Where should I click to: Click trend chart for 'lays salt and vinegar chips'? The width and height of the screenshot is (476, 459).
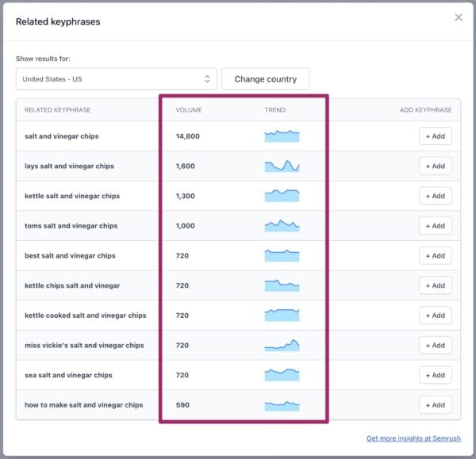click(282, 166)
